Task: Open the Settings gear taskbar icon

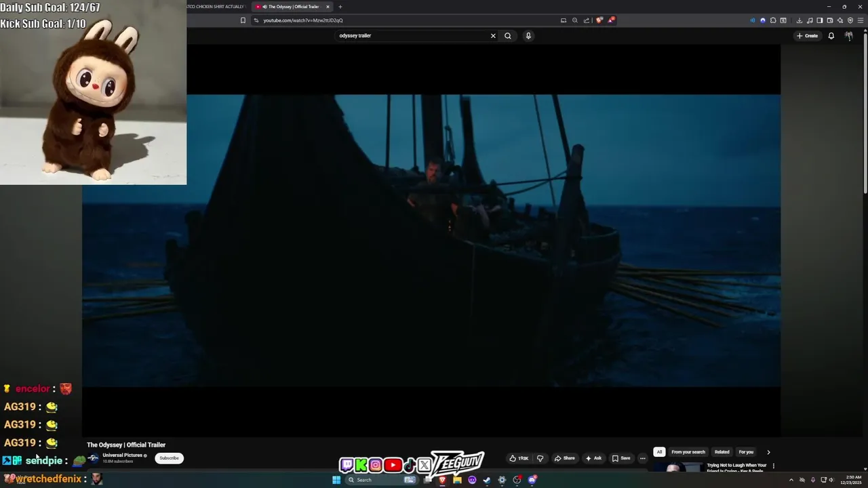Action: [x=502, y=480]
